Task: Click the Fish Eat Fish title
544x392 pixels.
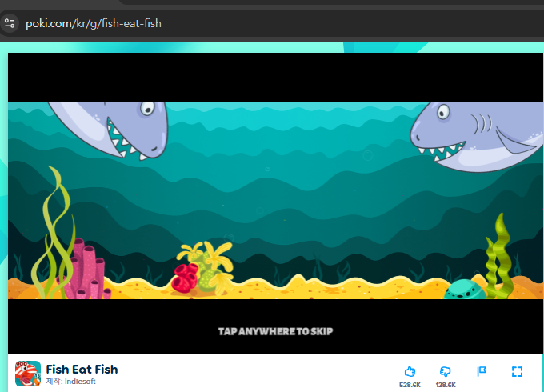Action: click(82, 370)
